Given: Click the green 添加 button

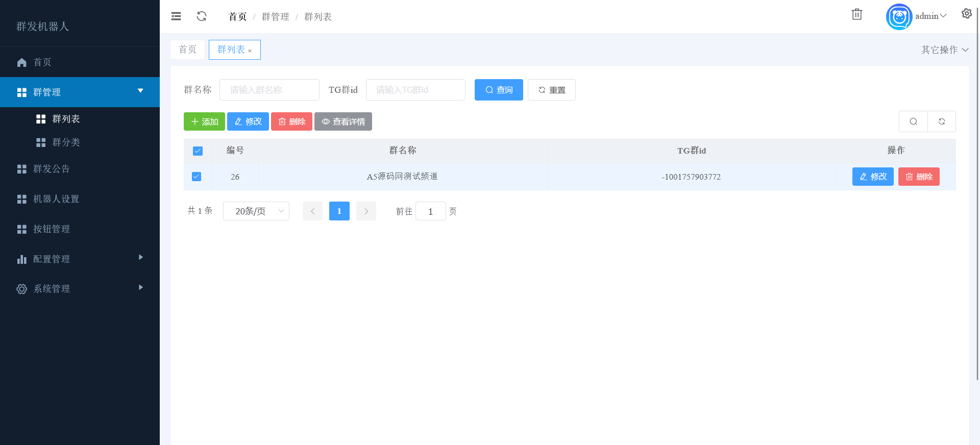Looking at the screenshot, I should click(204, 121).
